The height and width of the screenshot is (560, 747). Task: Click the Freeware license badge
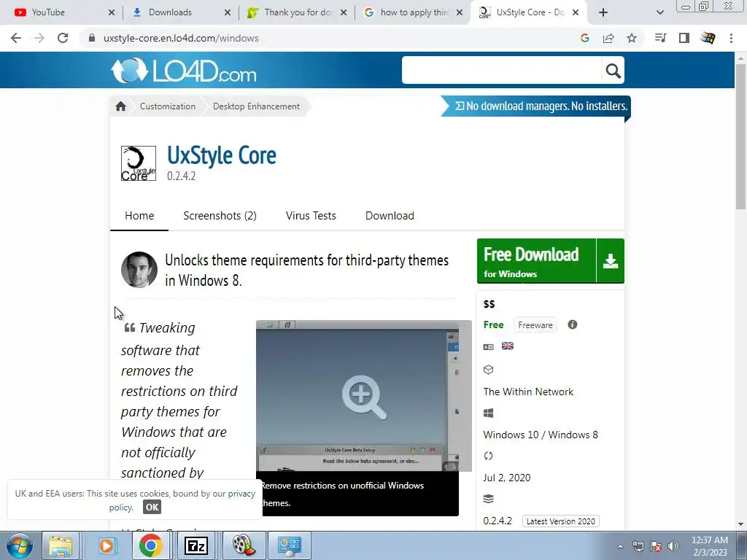[535, 324]
